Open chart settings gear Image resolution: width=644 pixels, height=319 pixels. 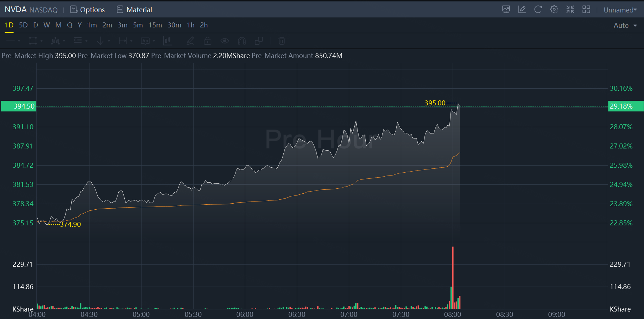point(554,10)
